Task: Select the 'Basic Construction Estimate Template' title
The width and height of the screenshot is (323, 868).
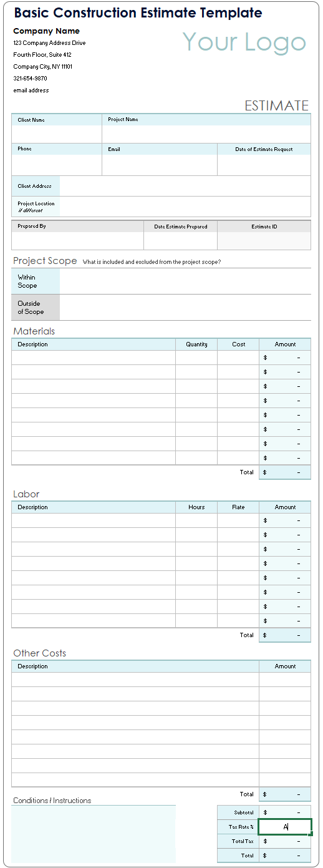Action: pyautogui.click(x=138, y=13)
